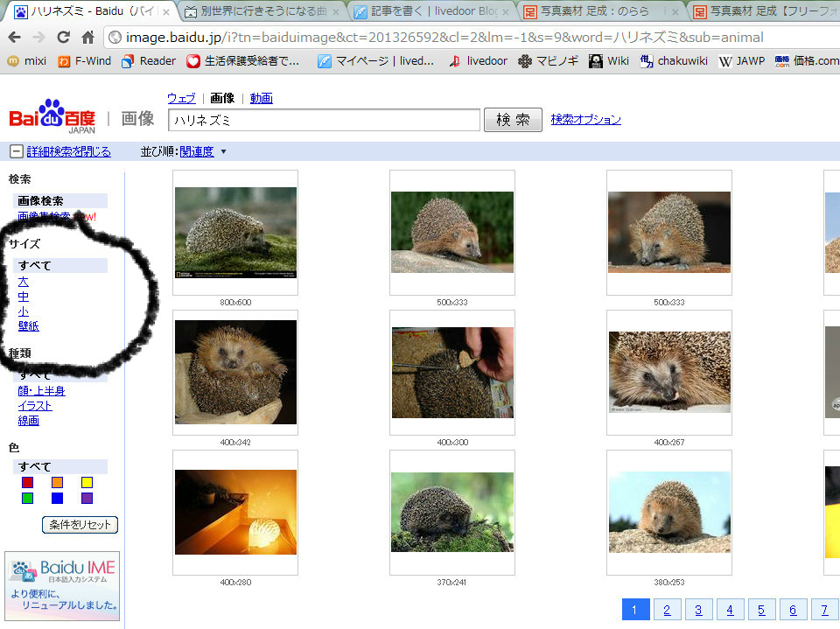Viewport: 840px width, 629px height.
Task: Open the Wiki bookmark
Action: point(609,61)
